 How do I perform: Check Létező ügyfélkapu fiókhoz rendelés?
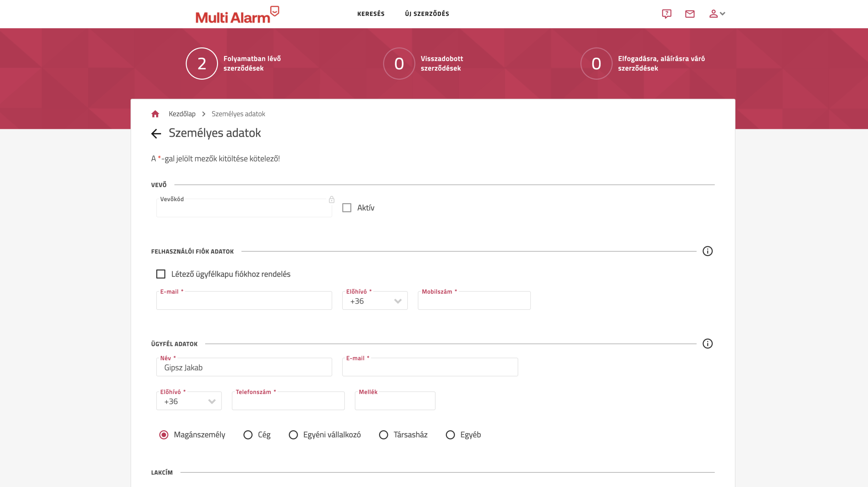point(161,274)
